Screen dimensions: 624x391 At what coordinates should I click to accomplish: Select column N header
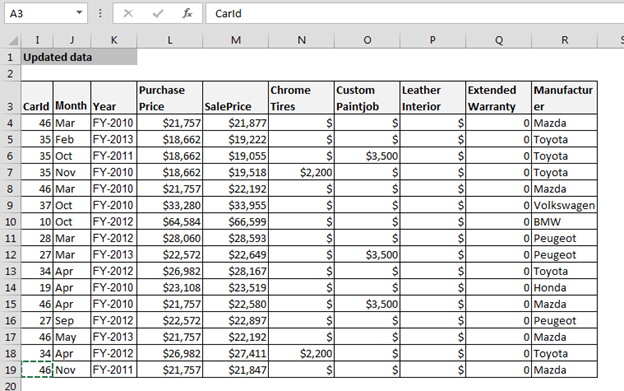pyautogui.click(x=301, y=40)
